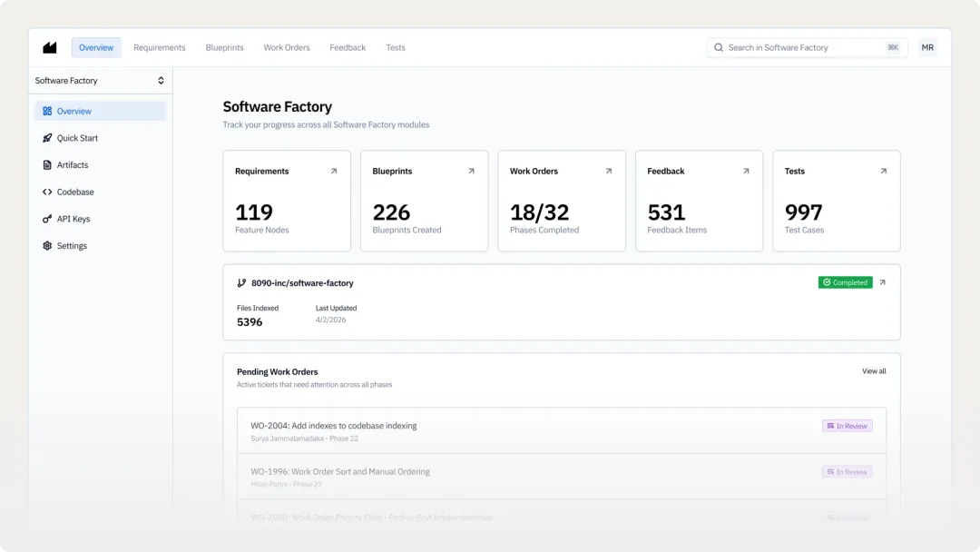Click the git branch icon beside repository name

[x=242, y=283]
